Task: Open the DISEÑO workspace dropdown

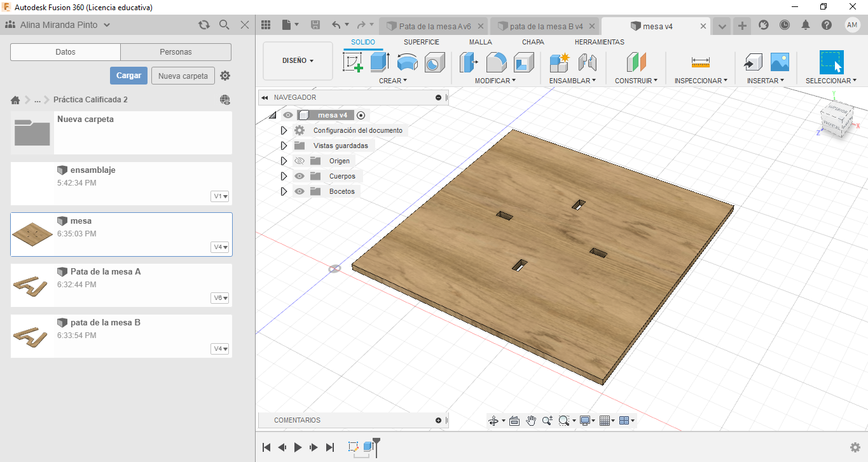Action: coord(298,61)
